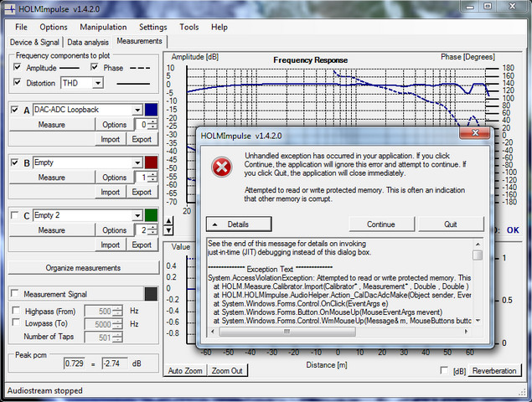Click the dark Measurement Signal color swatch

click(151, 294)
